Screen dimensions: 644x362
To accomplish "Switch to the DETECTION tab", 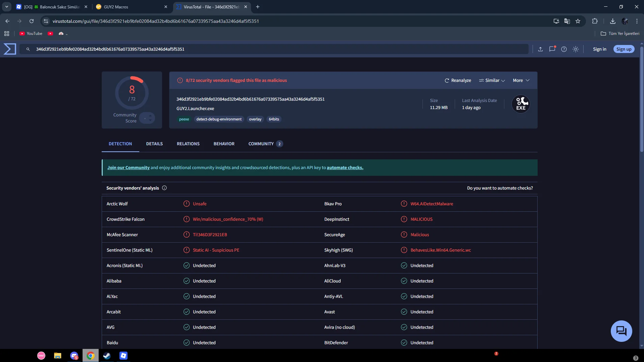I will coord(120,144).
